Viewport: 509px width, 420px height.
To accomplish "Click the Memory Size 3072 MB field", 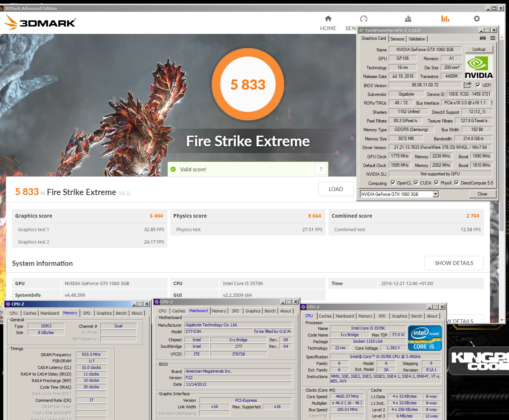I will 406,139.
